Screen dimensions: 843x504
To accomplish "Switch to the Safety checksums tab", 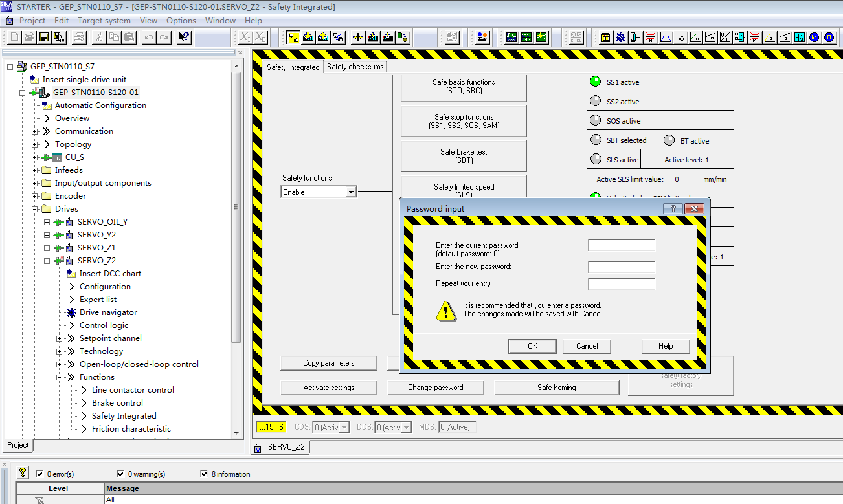I will 355,67.
